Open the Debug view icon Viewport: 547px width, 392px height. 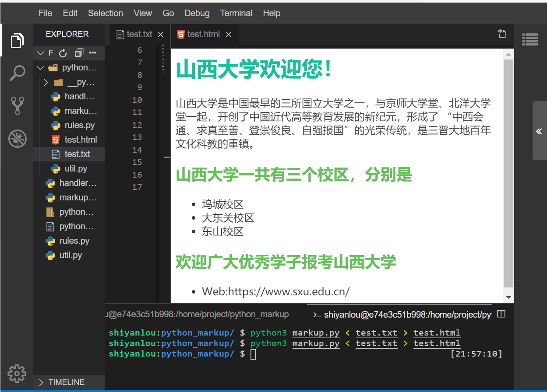point(17,139)
